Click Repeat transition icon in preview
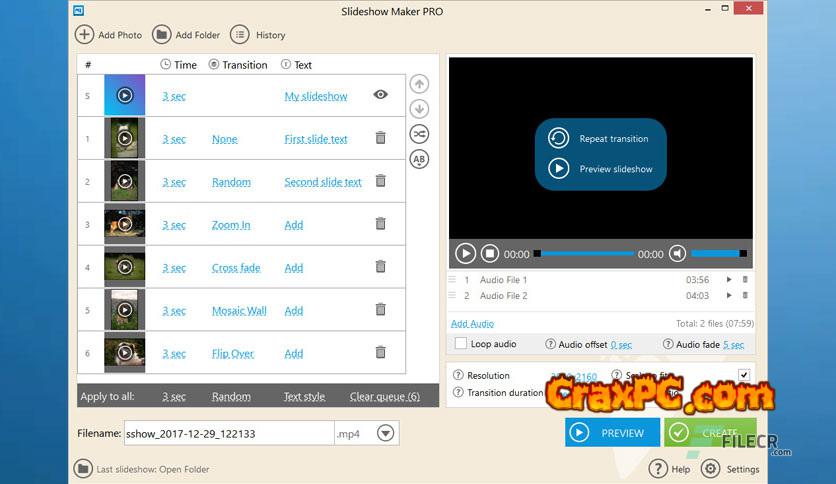Image resolution: width=836 pixels, height=484 pixels. 558,138
